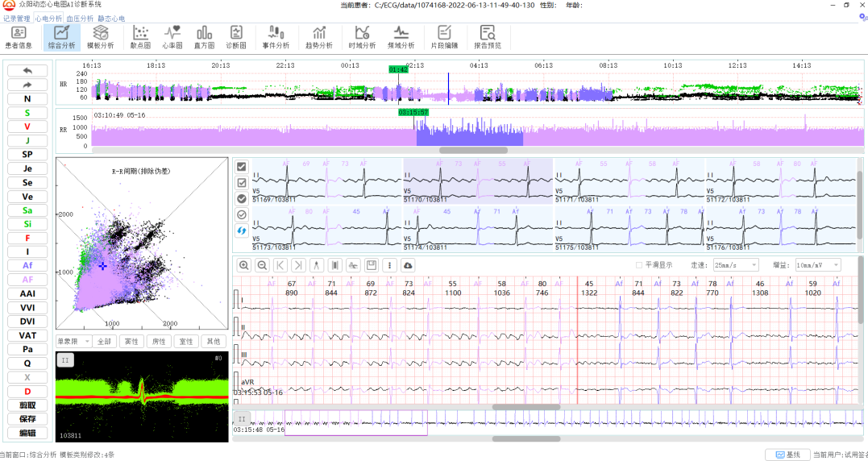Screen dimensions: 868x461
Task: Expand the 增益 10mm/mV gain dropdown
Action: point(817,265)
